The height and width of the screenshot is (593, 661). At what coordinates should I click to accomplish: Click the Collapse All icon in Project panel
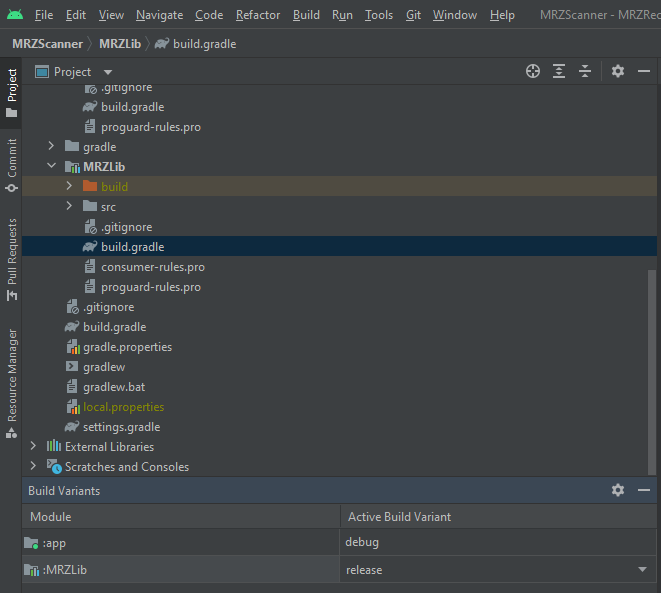point(585,71)
